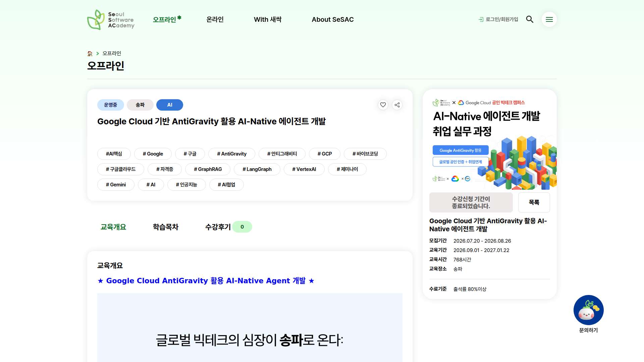This screenshot has height=362, width=644.
Task: Click the # AI협업 hashtag
Action: (226, 185)
